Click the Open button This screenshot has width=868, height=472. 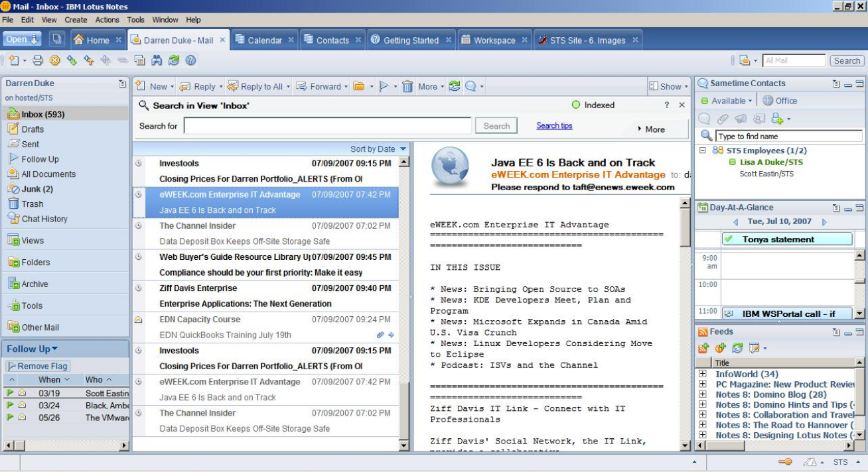(23, 39)
